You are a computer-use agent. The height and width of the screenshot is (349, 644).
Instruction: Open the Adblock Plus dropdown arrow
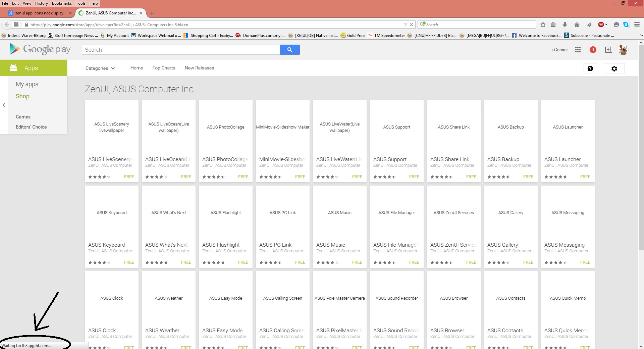606,24
